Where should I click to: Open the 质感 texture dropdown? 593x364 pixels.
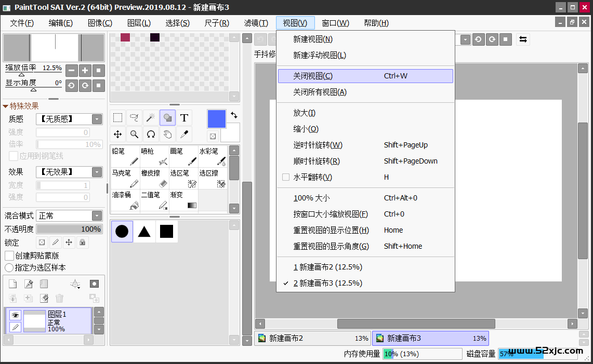point(97,119)
